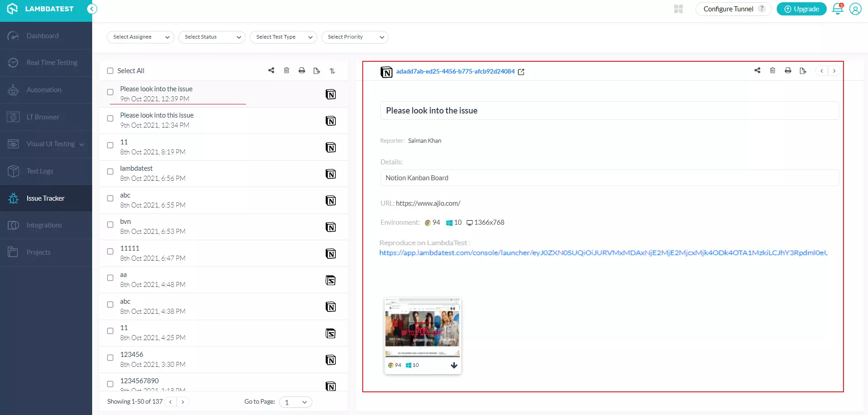
Task: Select checkbox for the bvn issue
Action: point(110,225)
